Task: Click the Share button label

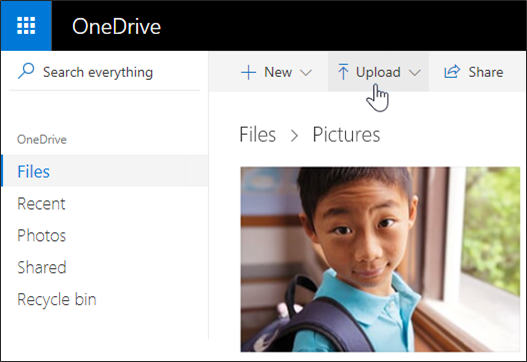Action: click(x=486, y=72)
